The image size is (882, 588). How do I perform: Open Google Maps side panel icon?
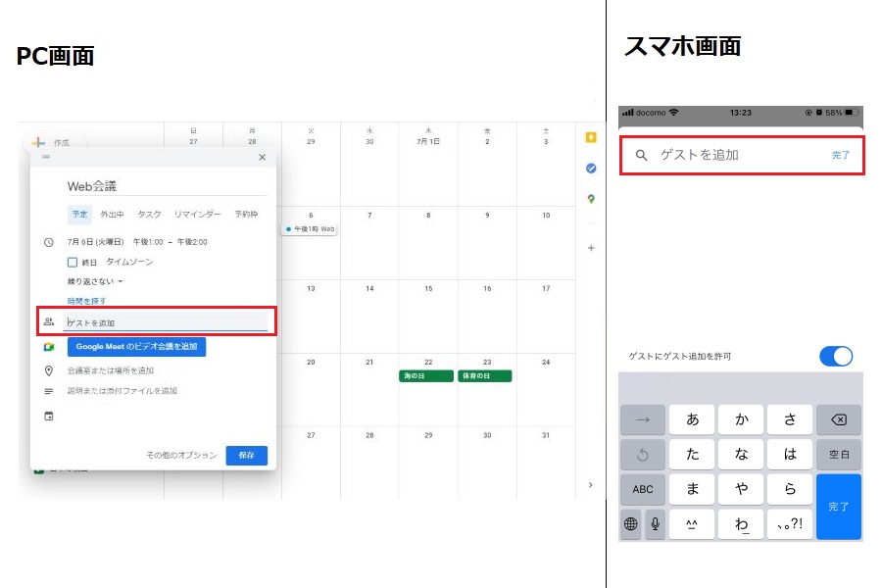point(591,199)
